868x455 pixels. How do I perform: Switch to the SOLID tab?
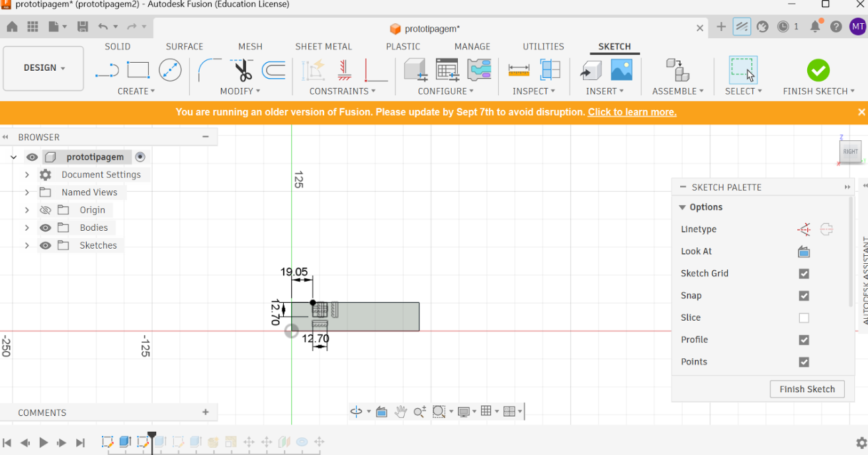pos(118,46)
